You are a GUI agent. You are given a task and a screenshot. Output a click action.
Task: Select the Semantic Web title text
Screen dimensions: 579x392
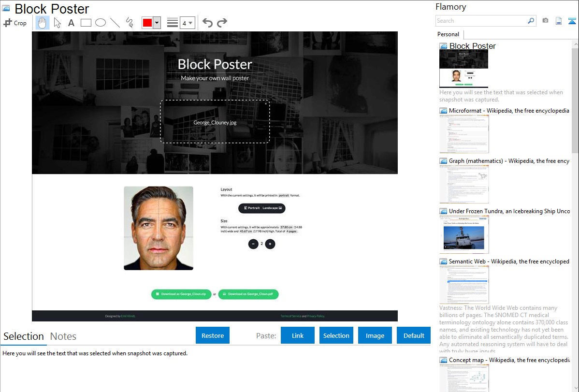(509, 261)
